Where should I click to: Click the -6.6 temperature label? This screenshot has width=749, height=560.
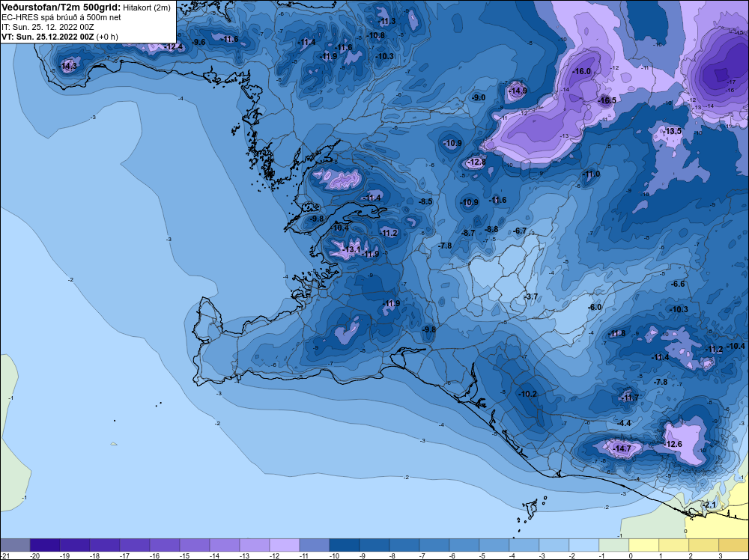tap(679, 284)
